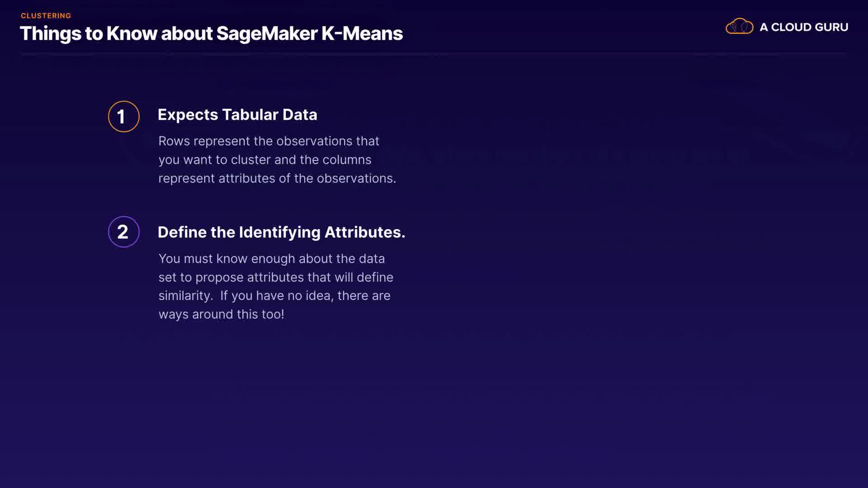Click the line "you want to cluster and the columns"
868x488 pixels.
point(264,160)
